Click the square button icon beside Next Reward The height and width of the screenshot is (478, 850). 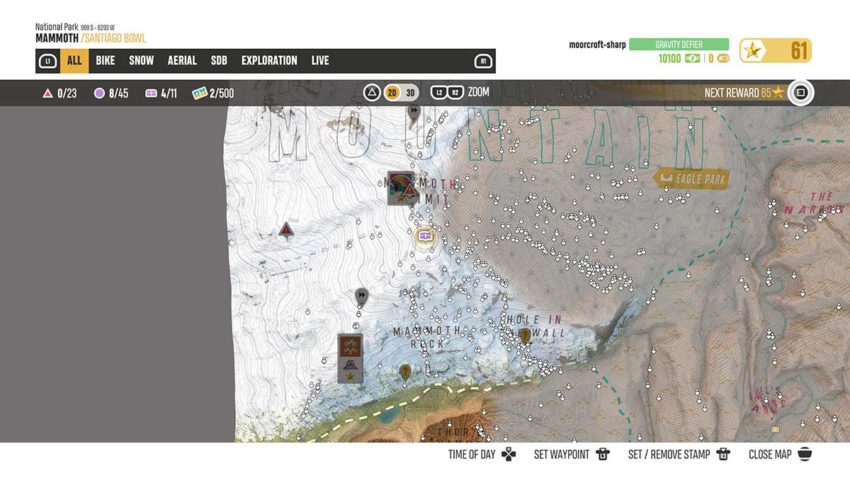[x=801, y=93]
